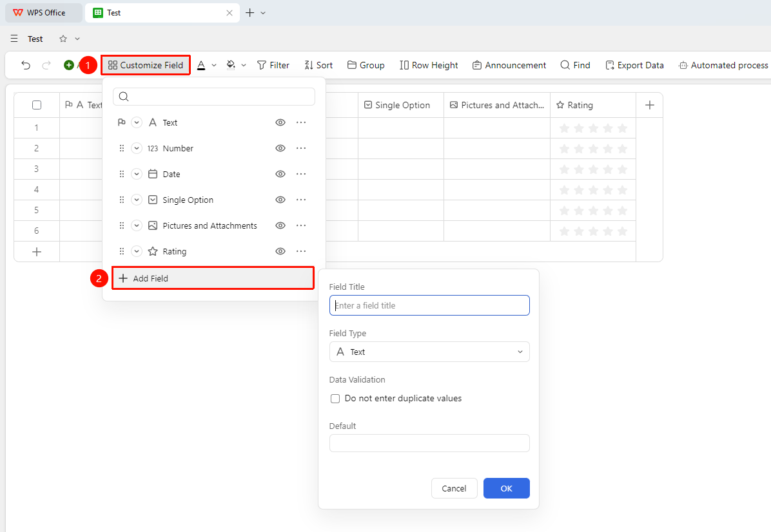Click the undo arrow icon

26,65
